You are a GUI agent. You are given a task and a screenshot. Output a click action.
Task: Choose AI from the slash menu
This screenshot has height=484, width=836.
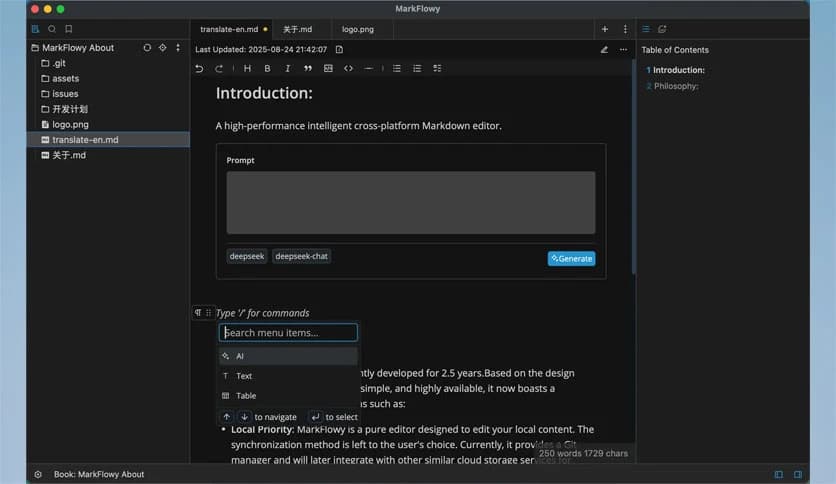[x=288, y=356]
